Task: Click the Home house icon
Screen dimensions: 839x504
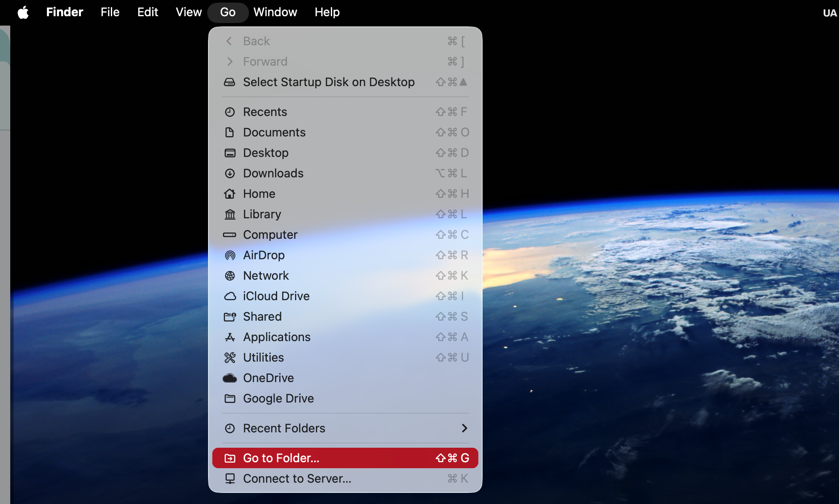Action: 230,194
